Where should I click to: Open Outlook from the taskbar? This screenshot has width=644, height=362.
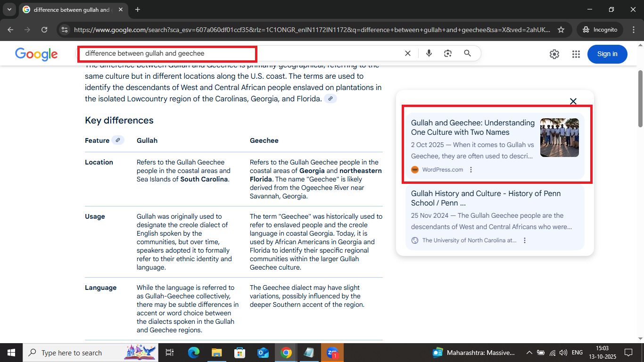pyautogui.click(x=263, y=352)
